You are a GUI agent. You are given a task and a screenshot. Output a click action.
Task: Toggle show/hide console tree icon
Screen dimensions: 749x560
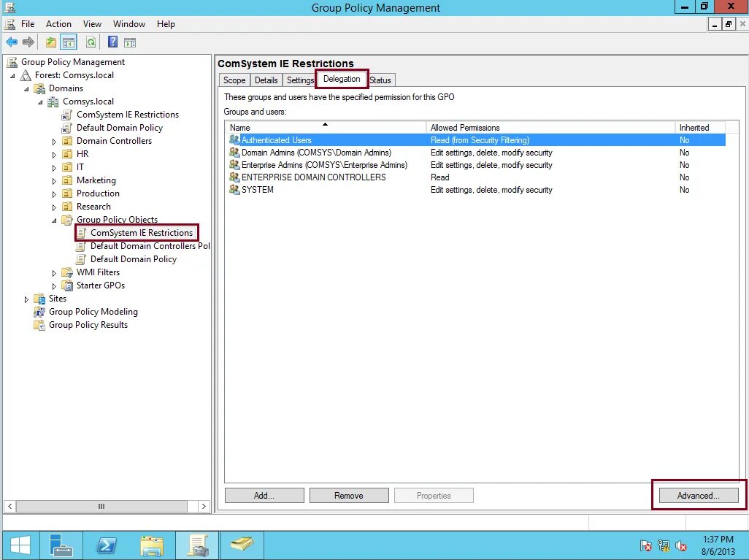pyautogui.click(x=69, y=42)
